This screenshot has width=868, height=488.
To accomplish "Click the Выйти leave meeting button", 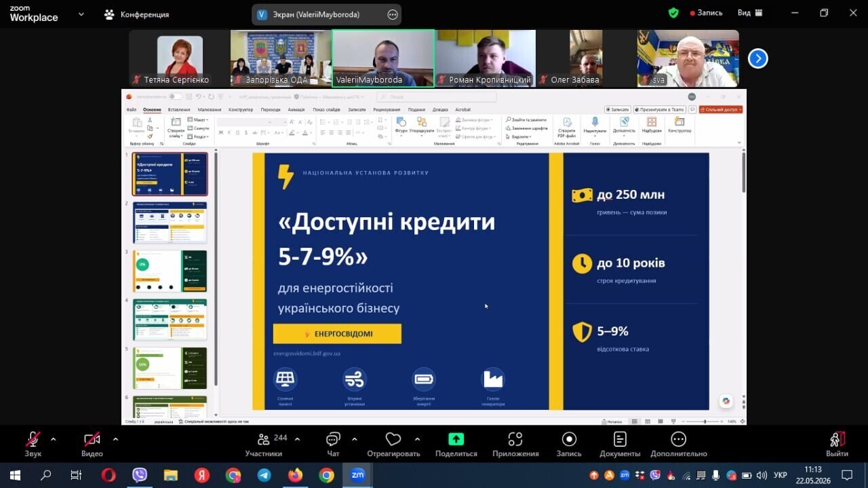I will (837, 443).
